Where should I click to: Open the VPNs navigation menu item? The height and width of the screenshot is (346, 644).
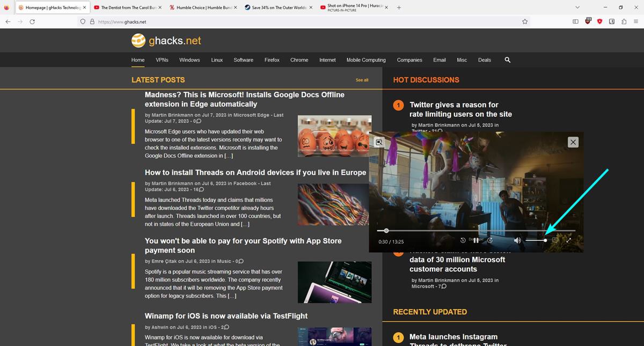[x=162, y=60]
